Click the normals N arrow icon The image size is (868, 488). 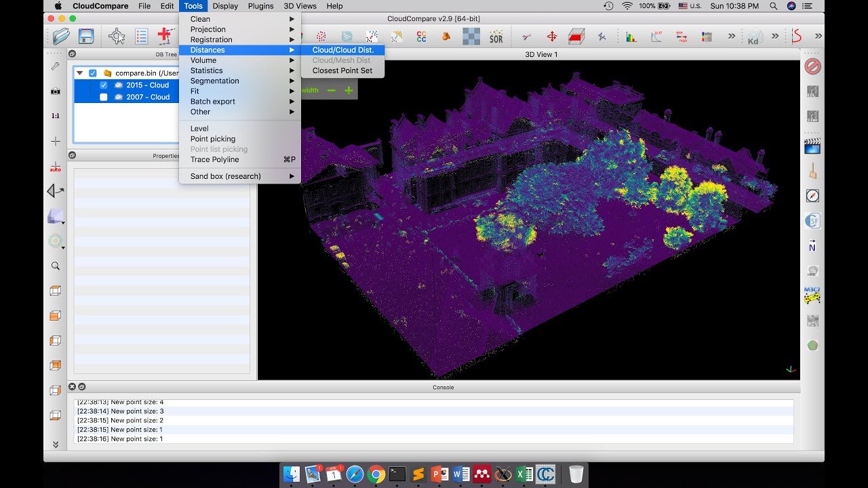click(812, 245)
